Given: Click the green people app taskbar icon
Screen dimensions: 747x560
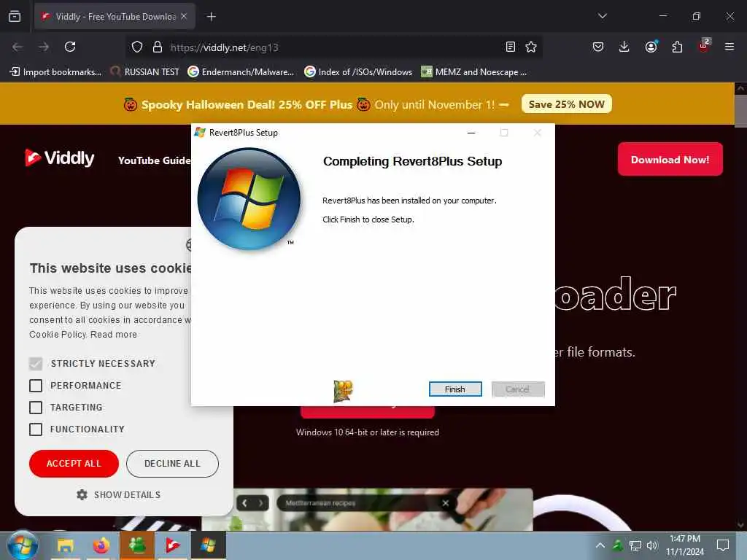Looking at the screenshot, I should click(137, 545).
